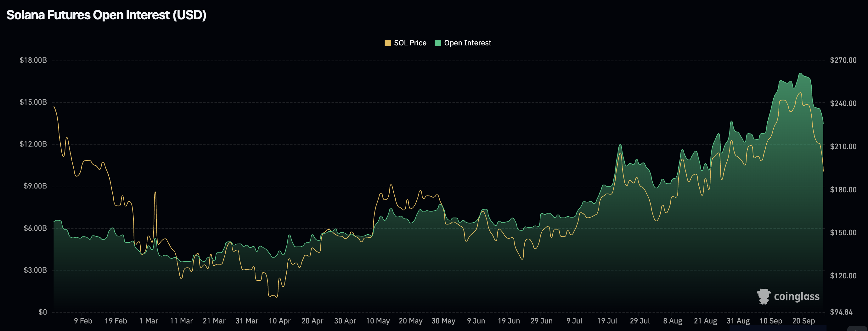868x331 pixels.
Task: Select the 9 Feb date label
Action: [83, 321]
